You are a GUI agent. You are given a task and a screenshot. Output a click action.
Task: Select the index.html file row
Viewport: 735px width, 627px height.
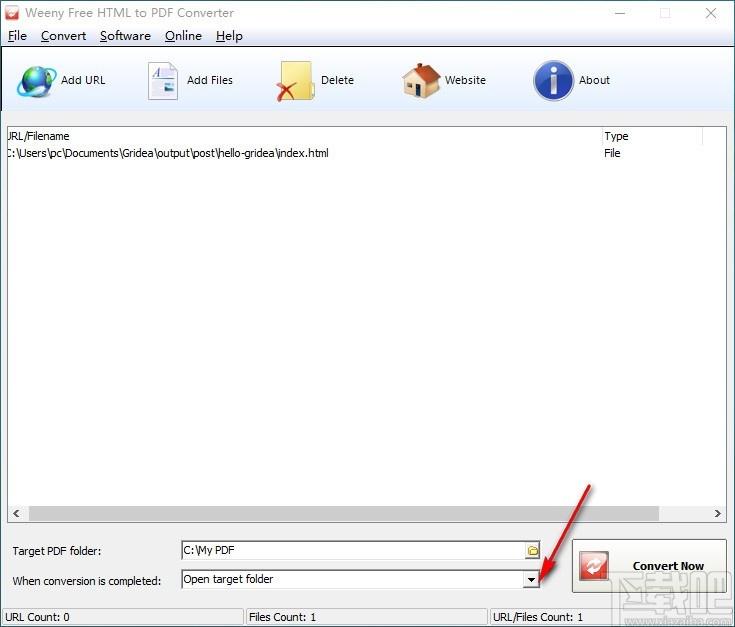pos(355,153)
